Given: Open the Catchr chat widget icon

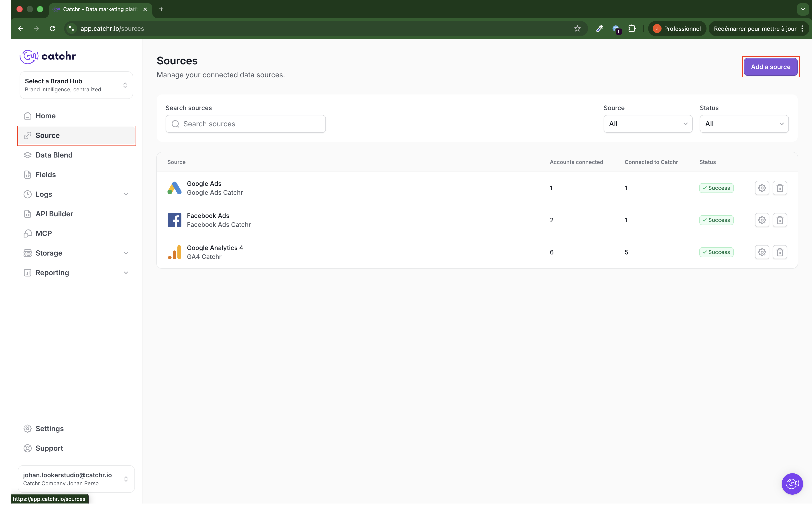Looking at the screenshot, I should (x=792, y=483).
